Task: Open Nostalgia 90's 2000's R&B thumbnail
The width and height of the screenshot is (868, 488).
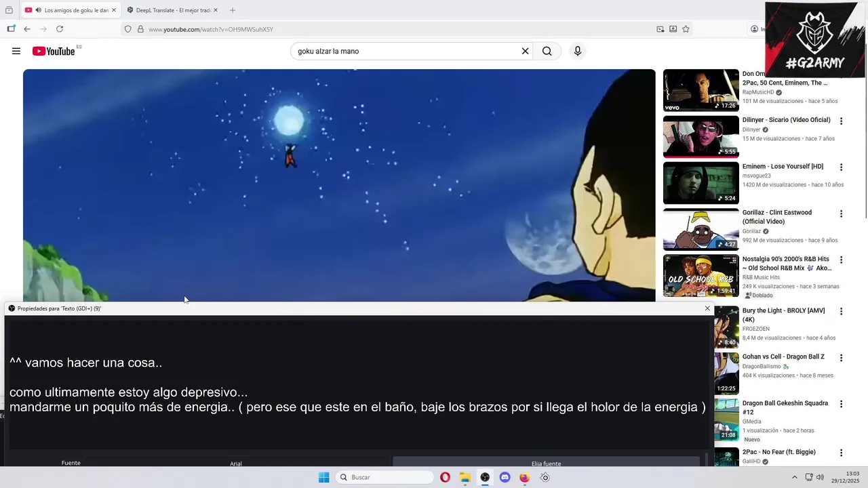Action: [x=701, y=275]
